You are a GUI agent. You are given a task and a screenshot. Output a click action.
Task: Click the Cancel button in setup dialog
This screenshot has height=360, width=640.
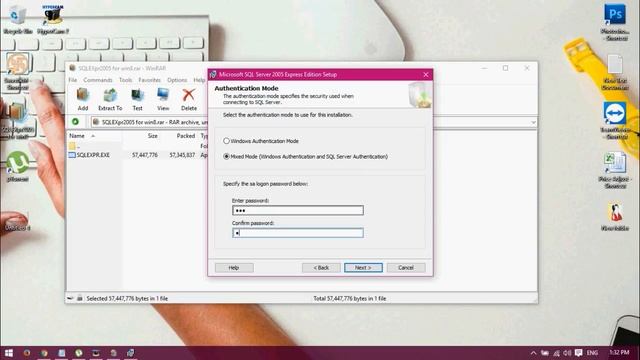click(406, 268)
